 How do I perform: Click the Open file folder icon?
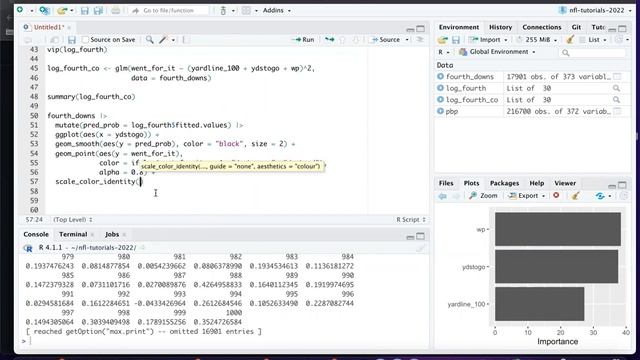[62, 11]
